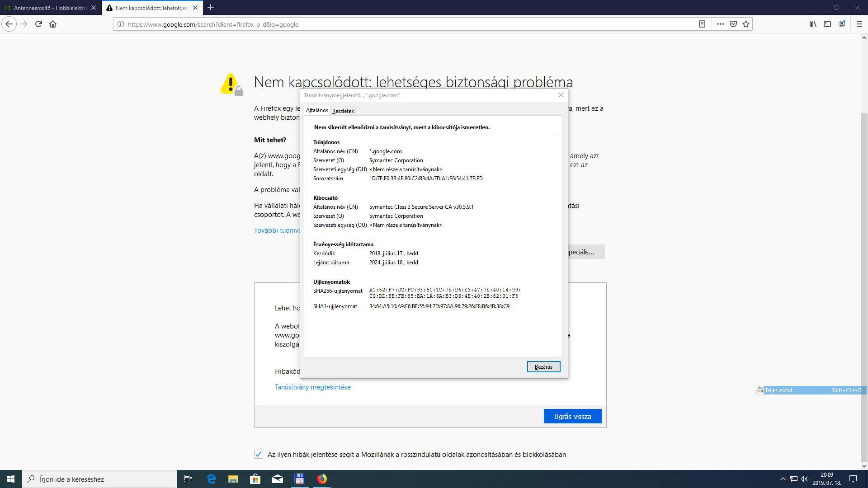Click the SHA1 fingerprint value

pyautogui.click(x=439, y=306)
